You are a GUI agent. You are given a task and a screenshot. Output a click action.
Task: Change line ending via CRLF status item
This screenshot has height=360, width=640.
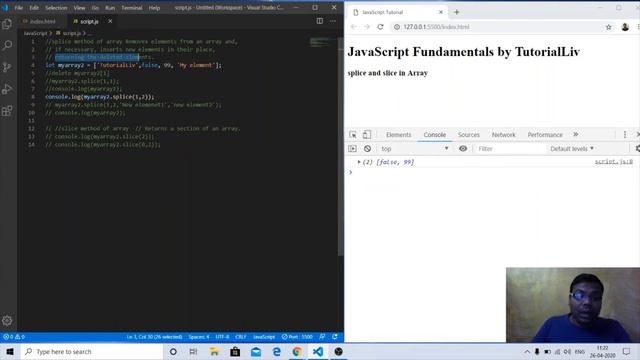pos(241,337)
